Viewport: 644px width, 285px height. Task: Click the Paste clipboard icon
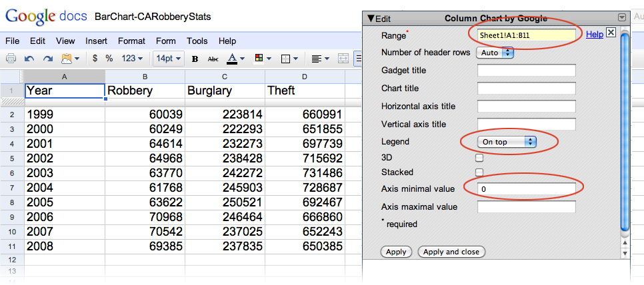tap(67, 59)
